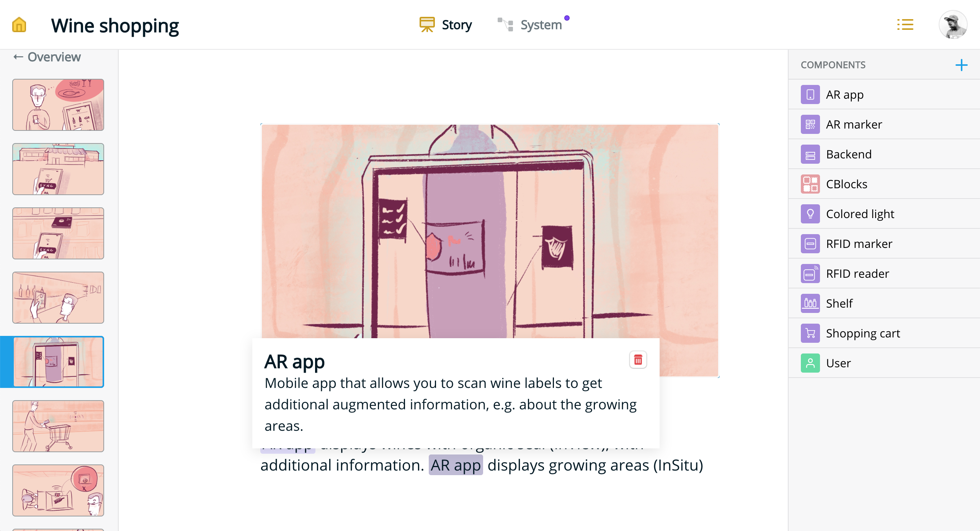Screen dimensions: 980x531
Task: Click the System view tab
Action: tap(532, 25)
